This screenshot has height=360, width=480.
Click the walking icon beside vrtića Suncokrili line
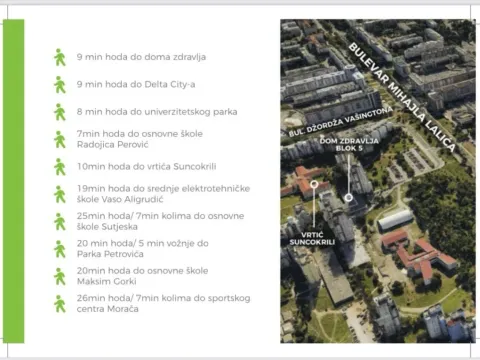[60, 167]
